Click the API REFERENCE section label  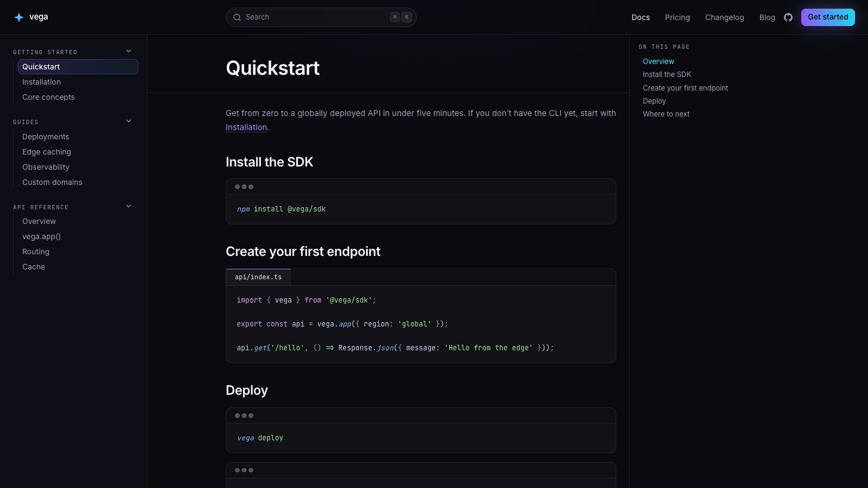(x=41, y=207)
